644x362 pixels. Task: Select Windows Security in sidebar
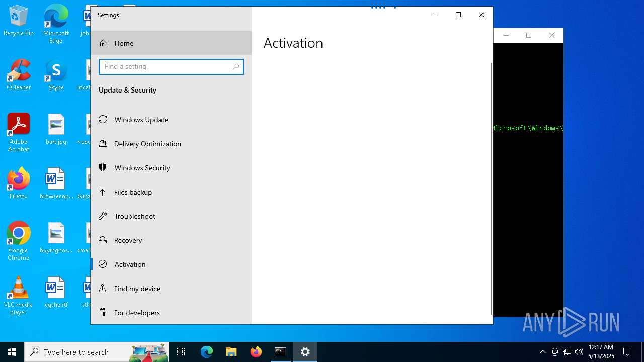point(171,168)
